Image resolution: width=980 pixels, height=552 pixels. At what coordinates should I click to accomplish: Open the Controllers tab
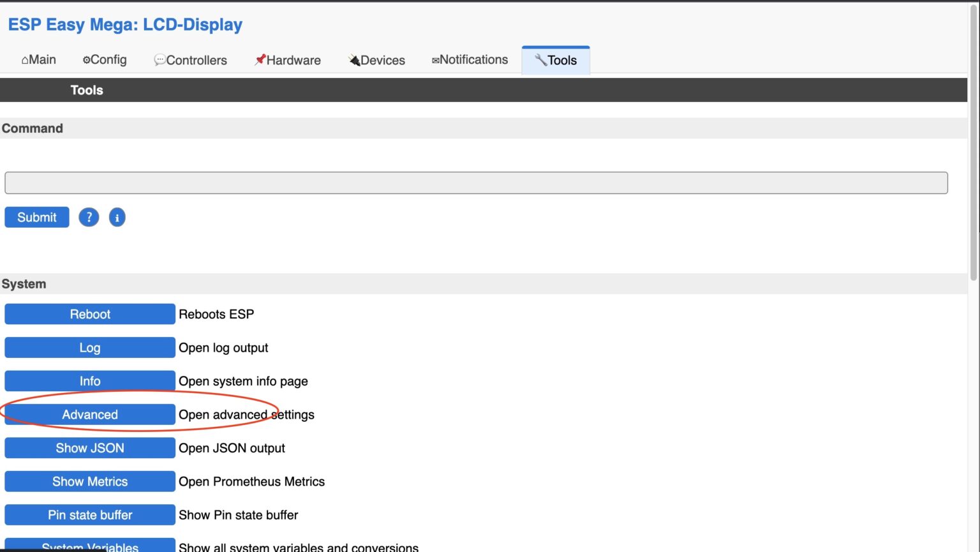190,60
